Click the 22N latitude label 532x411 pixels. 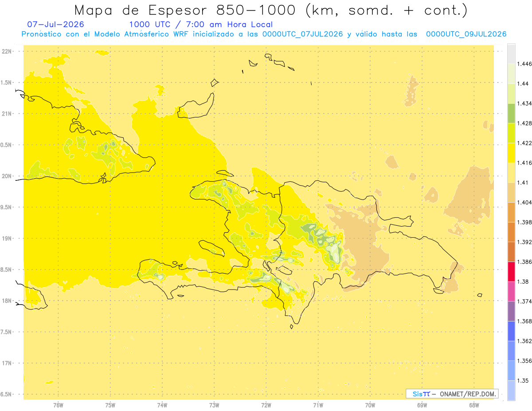tap(7, 51)
